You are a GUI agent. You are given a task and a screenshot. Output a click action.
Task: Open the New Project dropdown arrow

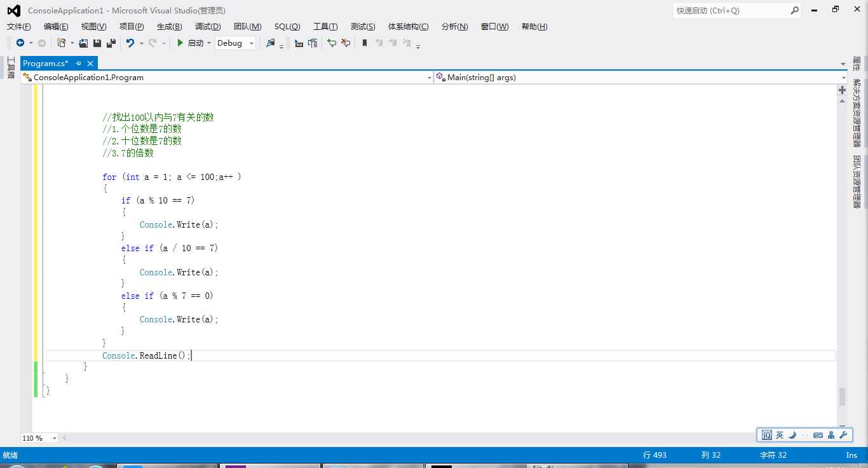click(x=72, y=43)
